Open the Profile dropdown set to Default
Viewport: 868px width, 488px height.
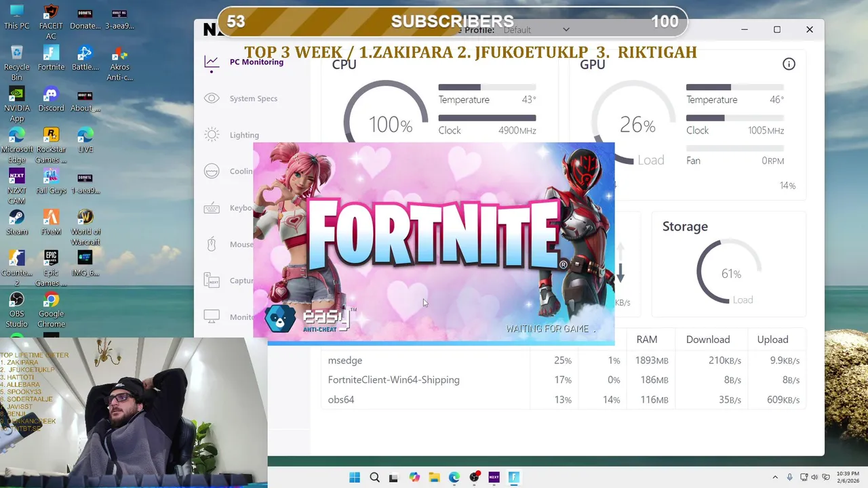(x=536, y=30)
